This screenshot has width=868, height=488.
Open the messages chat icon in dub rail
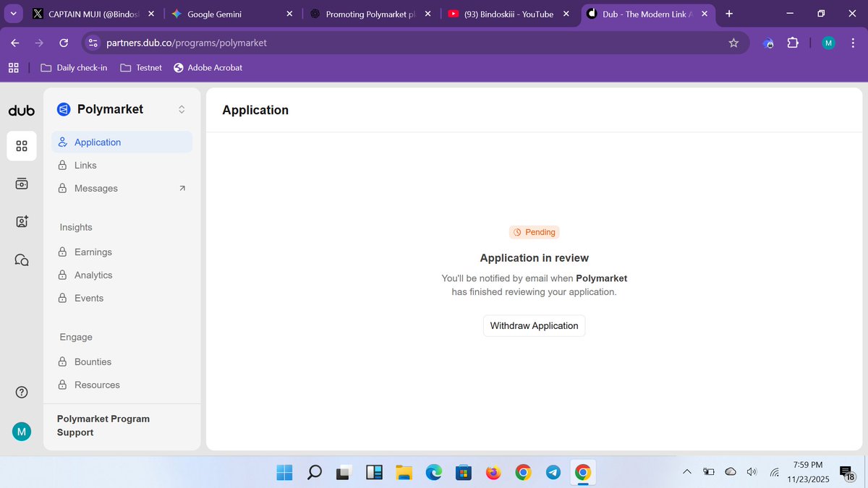[22, 260]
